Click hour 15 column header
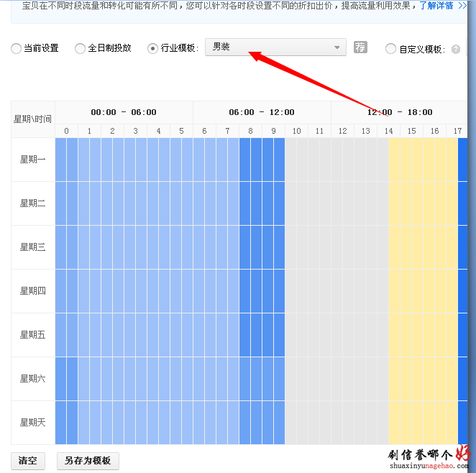476x473 pixels. 411,131
